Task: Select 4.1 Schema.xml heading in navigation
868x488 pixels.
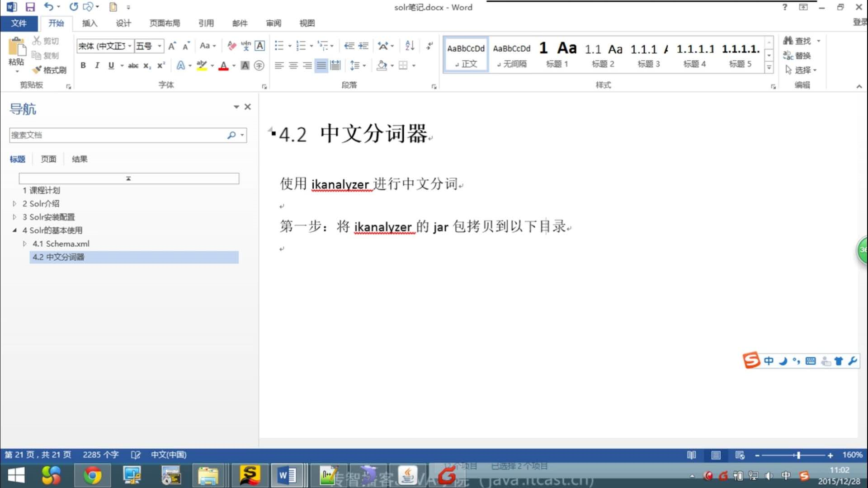Action: [61, 244]
